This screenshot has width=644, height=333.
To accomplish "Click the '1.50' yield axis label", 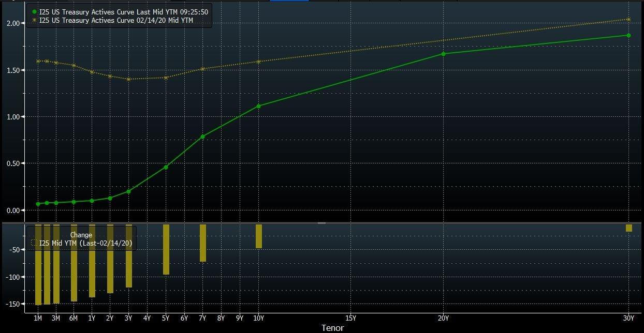I will 13,70.
